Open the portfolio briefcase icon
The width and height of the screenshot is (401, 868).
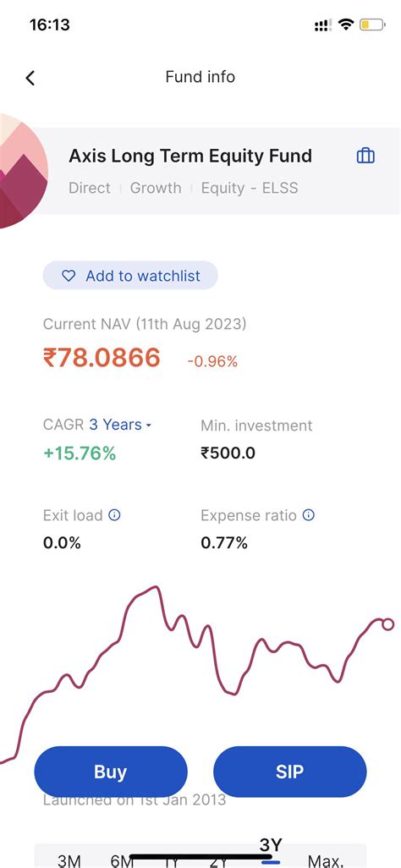(x=365, y=156)
